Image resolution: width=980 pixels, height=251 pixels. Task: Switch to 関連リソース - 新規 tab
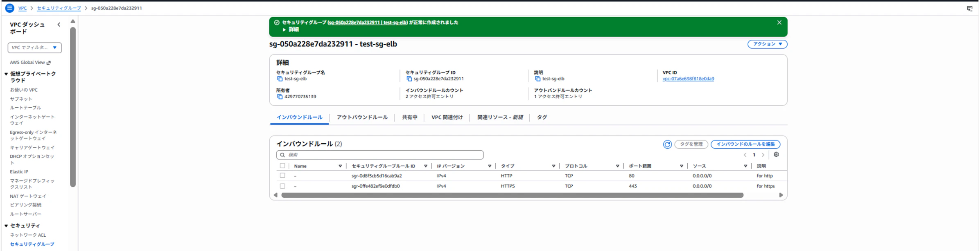pos(500,118)
